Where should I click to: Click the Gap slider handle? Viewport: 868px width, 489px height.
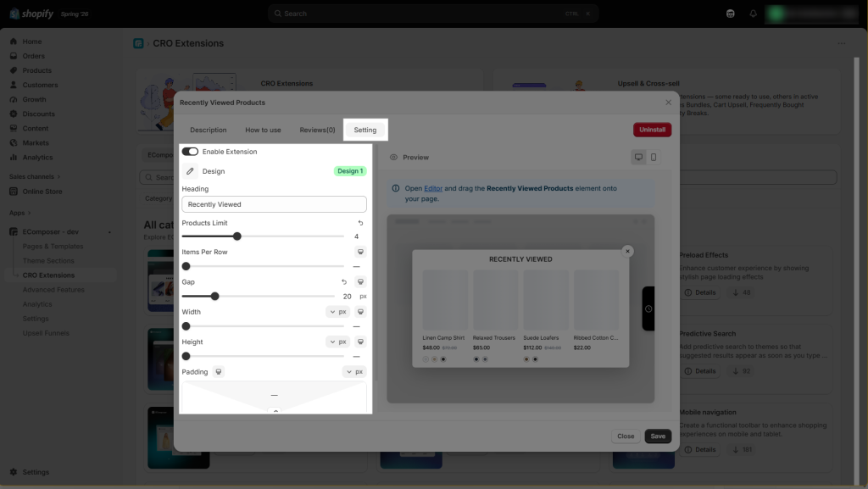214,296
